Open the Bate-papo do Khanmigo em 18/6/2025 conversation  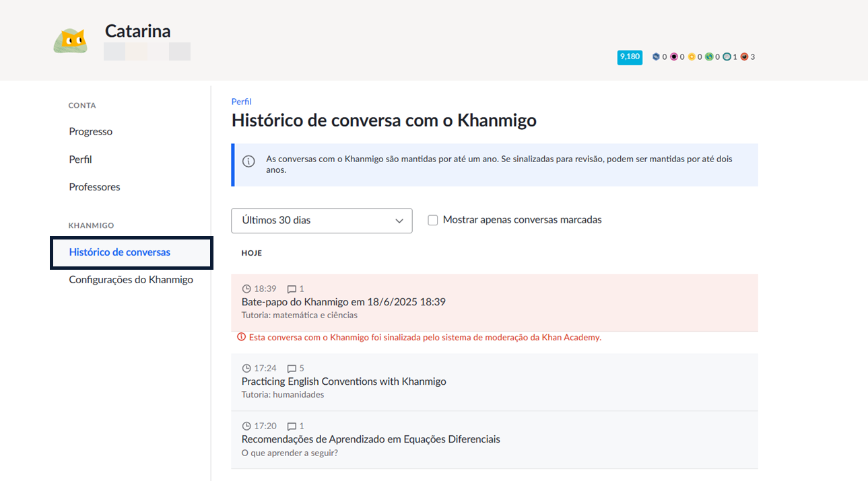(494, 302)
